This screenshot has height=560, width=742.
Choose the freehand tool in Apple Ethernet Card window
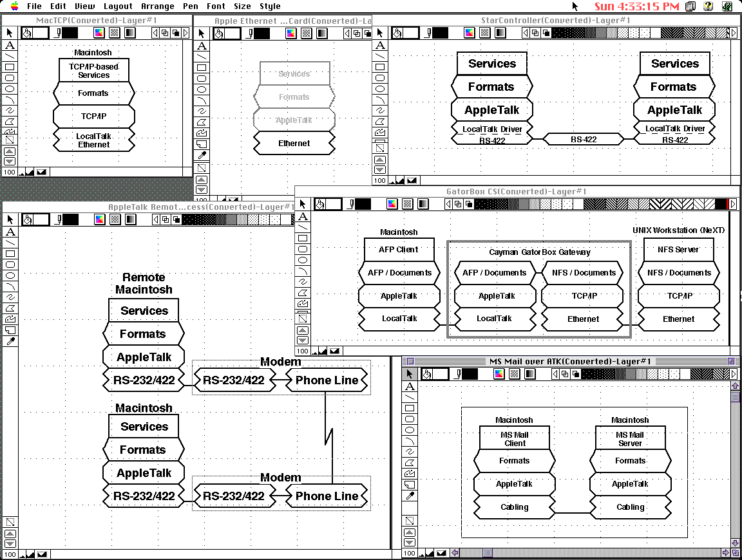202,111
